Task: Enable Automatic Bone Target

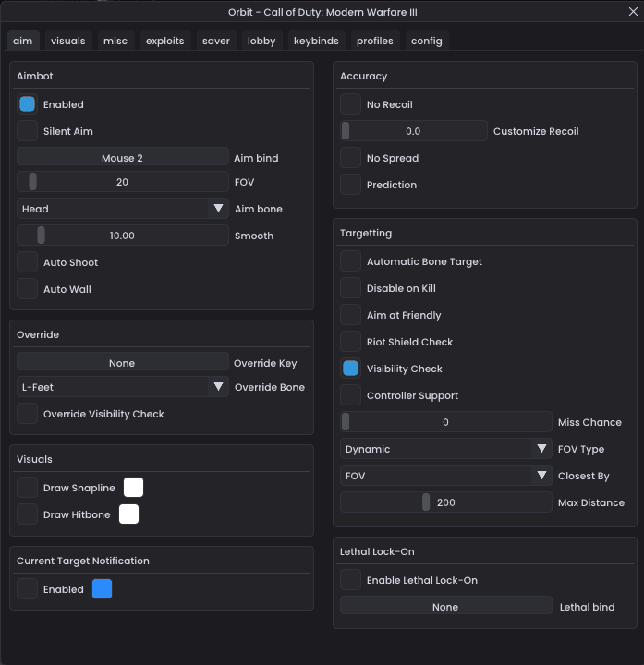Action: [x=350, y=261]
